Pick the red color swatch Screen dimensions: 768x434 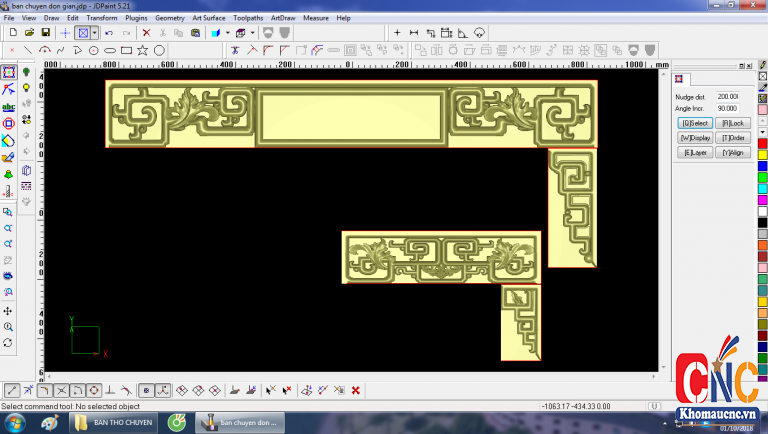[762, 143]
